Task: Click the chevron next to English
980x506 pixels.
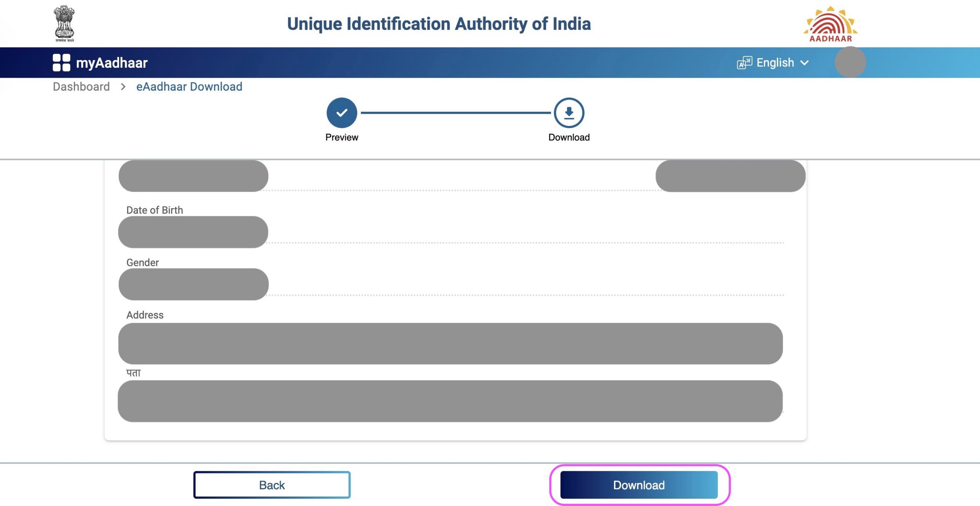Action: (x=805, y=63)
